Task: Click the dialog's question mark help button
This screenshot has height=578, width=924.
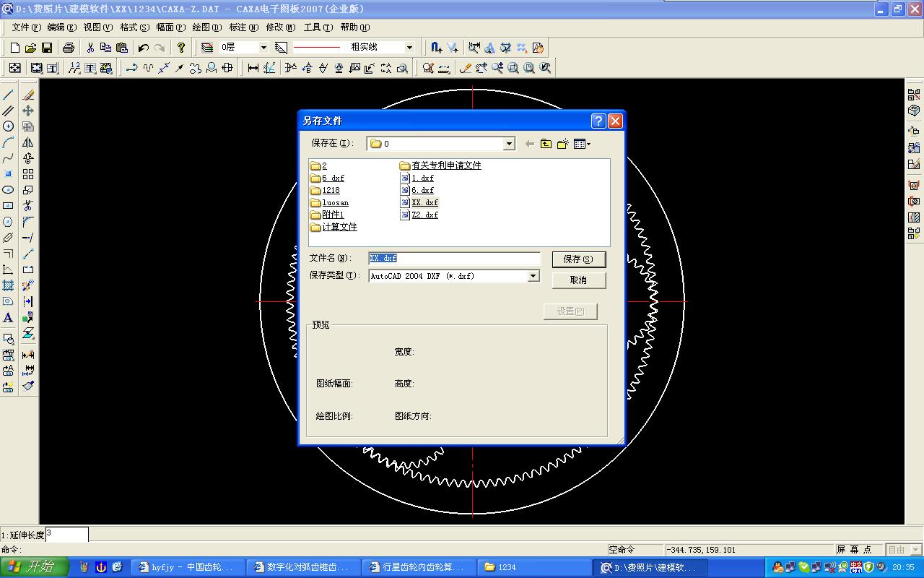Action: pos(598,121)
